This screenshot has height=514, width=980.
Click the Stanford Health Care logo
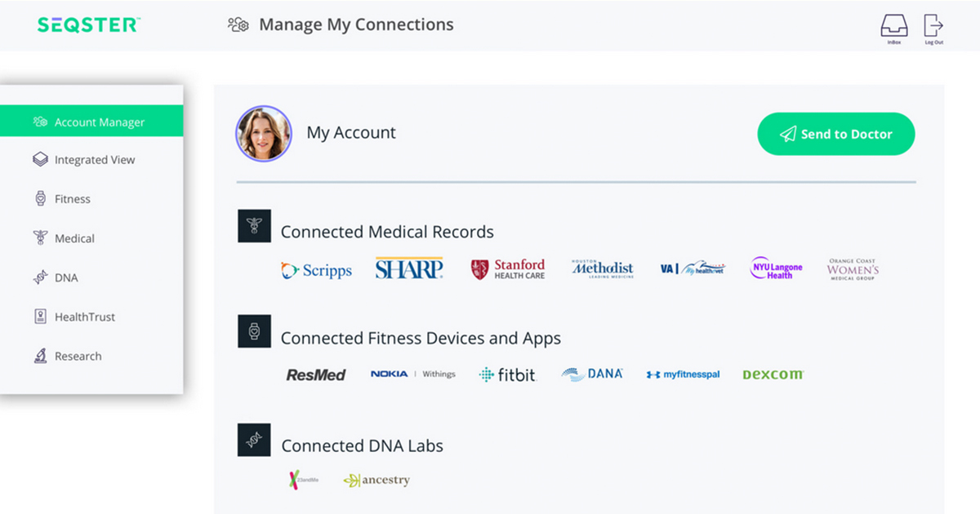508,269
